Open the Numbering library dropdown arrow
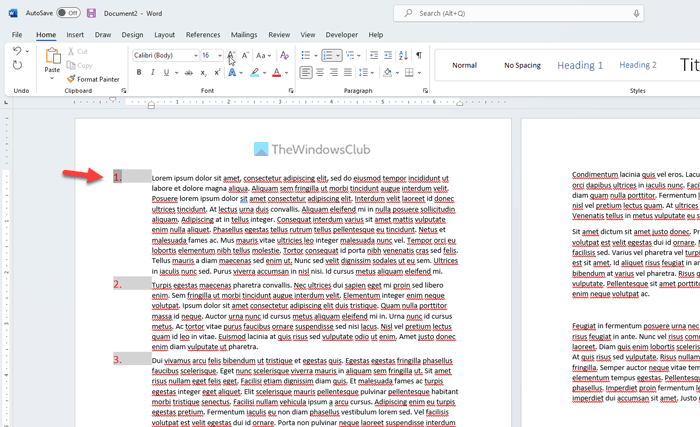 338,56
